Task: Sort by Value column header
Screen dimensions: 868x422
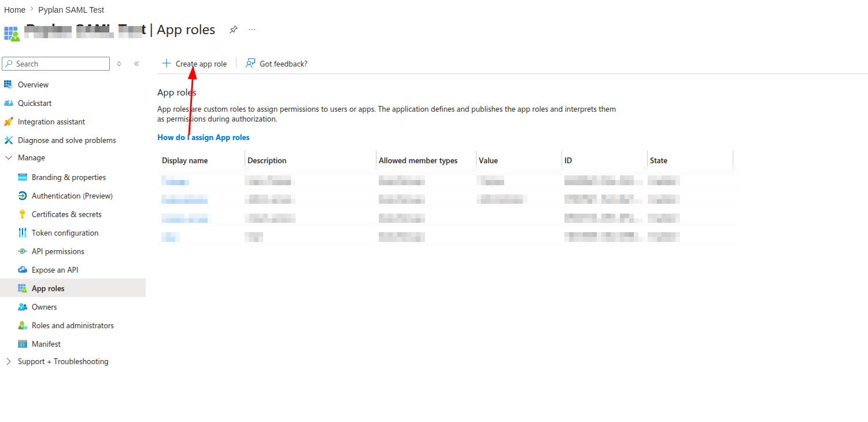Action: (x=488, y=160)
